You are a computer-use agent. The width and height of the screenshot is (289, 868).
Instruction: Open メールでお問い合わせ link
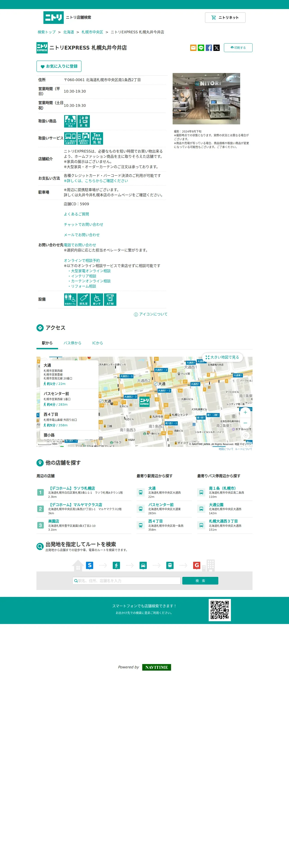[x=82, y=235]
